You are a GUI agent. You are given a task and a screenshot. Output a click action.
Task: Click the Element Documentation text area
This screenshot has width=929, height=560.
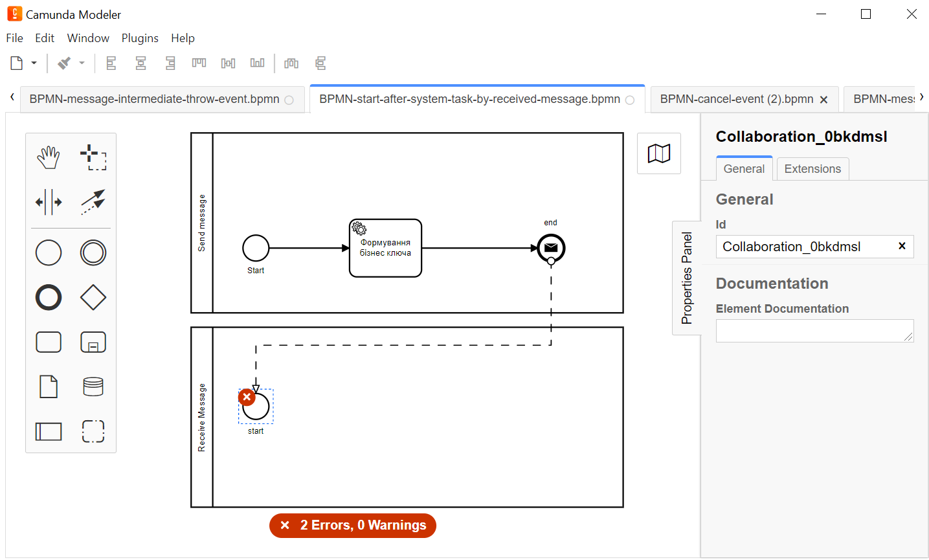click(814, 330)
